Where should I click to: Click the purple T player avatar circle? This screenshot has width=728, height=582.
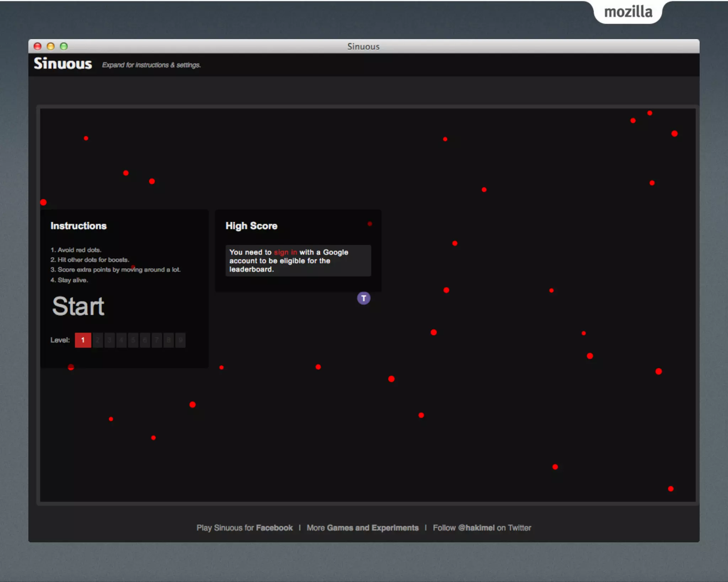click(x=363, y=298)
